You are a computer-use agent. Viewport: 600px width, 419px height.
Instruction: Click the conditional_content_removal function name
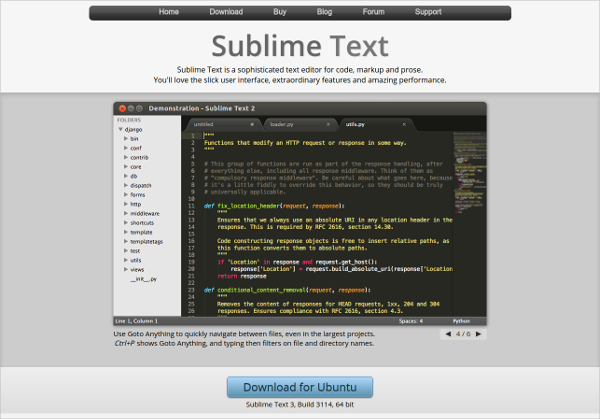(262, 290)
